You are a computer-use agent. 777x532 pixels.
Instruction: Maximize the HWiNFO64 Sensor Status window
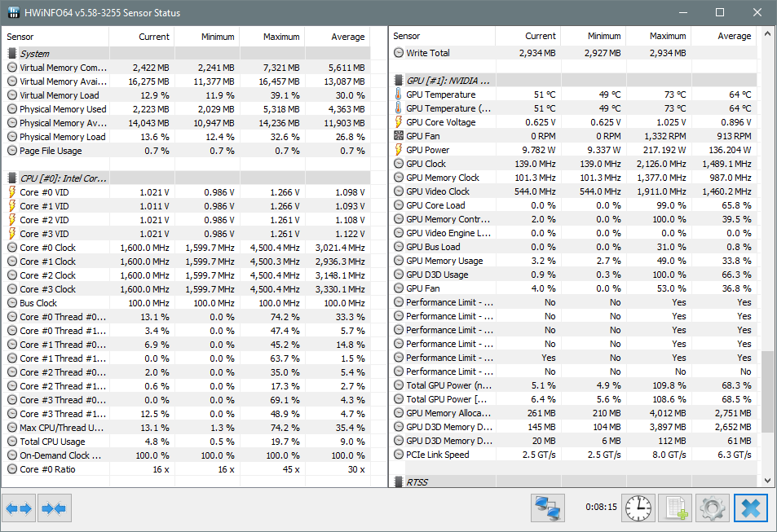pos(719,12)
